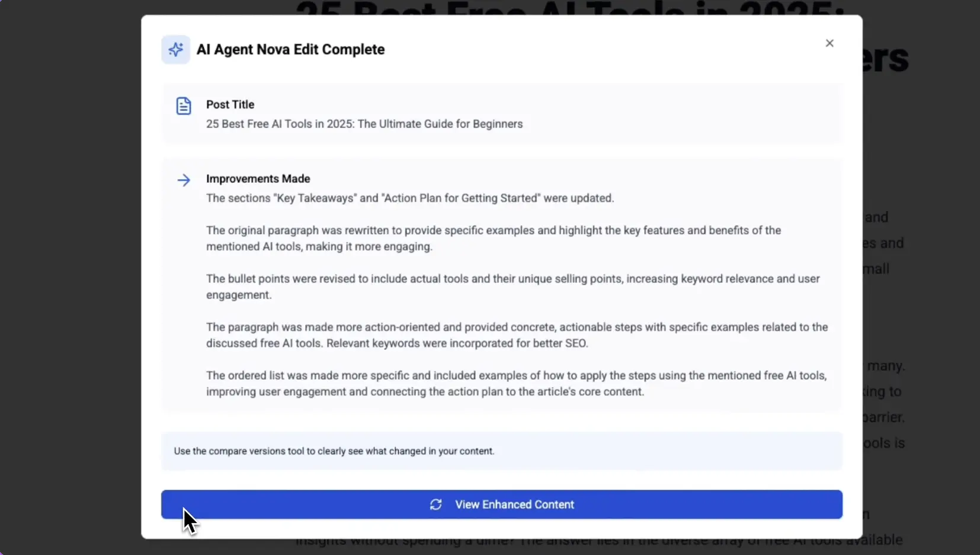Click the compare versions tool hint banner
Viewport: 980px width, 555px height.
[x=501, y=451]
